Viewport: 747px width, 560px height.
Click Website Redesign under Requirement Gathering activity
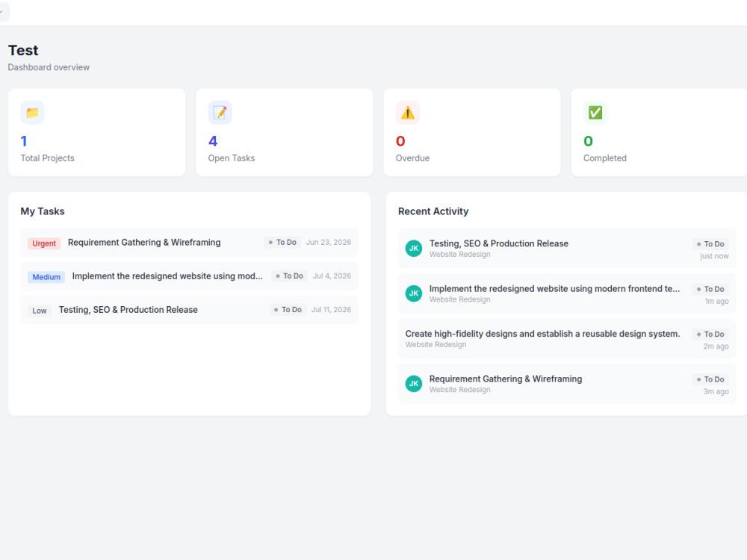click(x=459, y=390)
